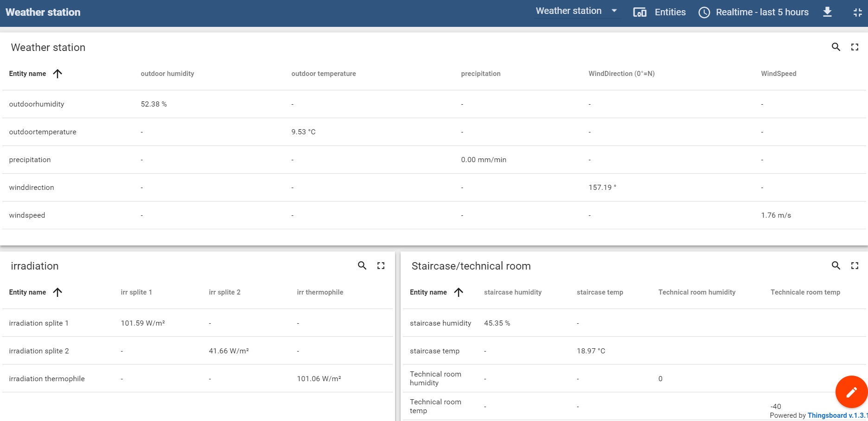Open time window settings via clock icon
Screen dimensions: 868x421
[703, 12]
